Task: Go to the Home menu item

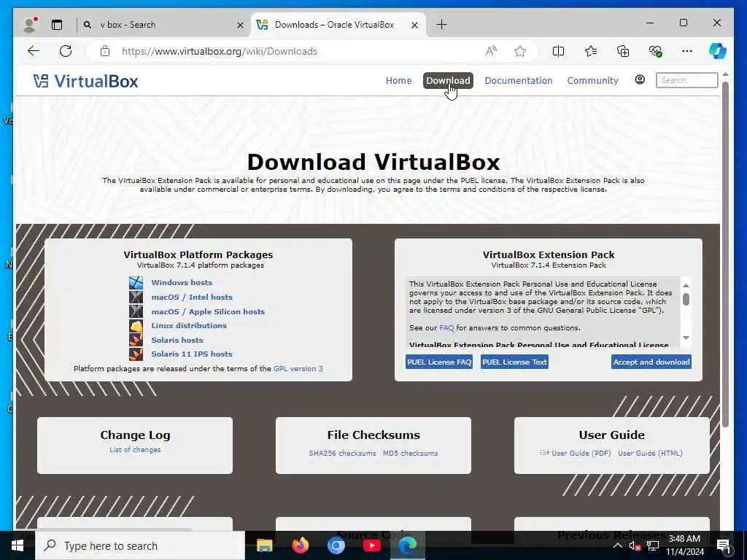Action: [x=399, y=80]
